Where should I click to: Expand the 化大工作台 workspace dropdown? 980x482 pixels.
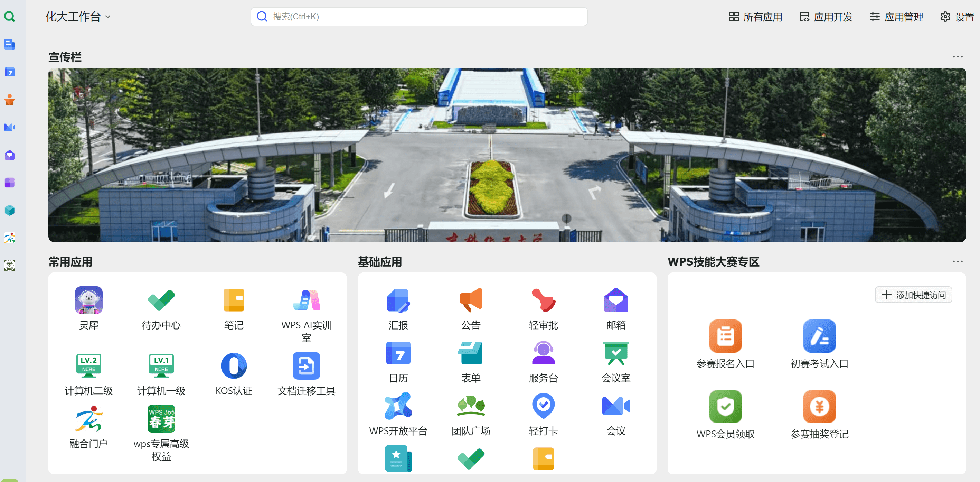(78, 17)
